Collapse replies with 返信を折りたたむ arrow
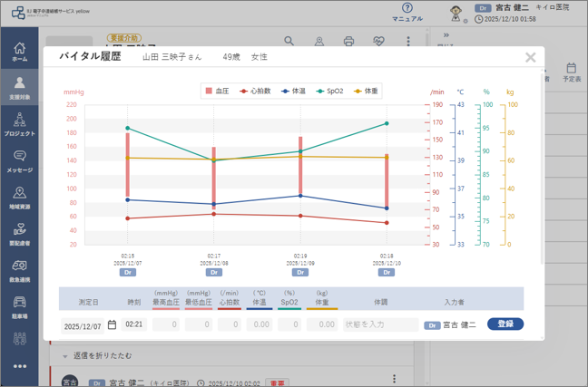Image resolution: width=588 pixels, height=387 pixels. (64, 356)
